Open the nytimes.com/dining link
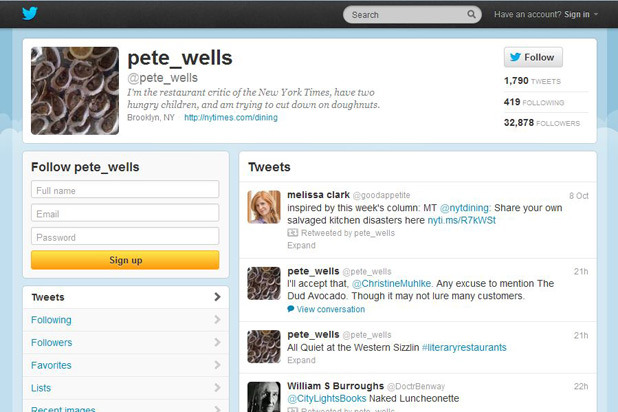The image size is (618, 412). point(231,117)
